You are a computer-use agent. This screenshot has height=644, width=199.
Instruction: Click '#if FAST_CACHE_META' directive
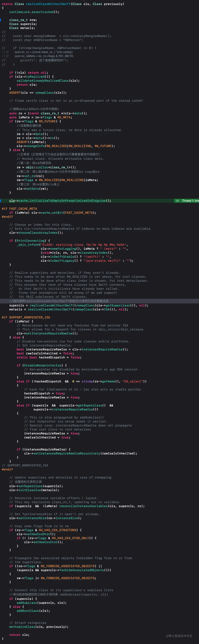[19, 209]
